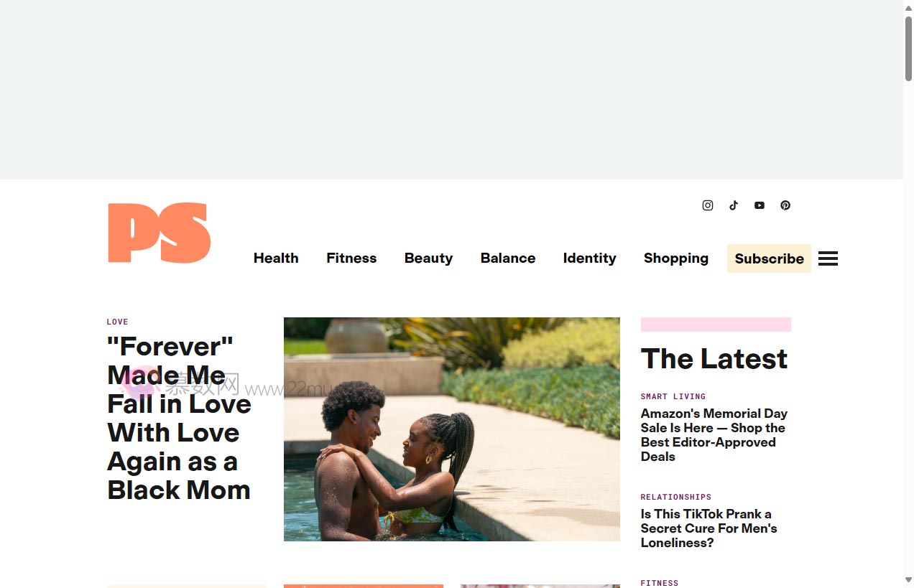Viewport: 914px width, 588px height.
Task: Open Amazon's Memorial Day Sale article
Action: coord(714,435)
